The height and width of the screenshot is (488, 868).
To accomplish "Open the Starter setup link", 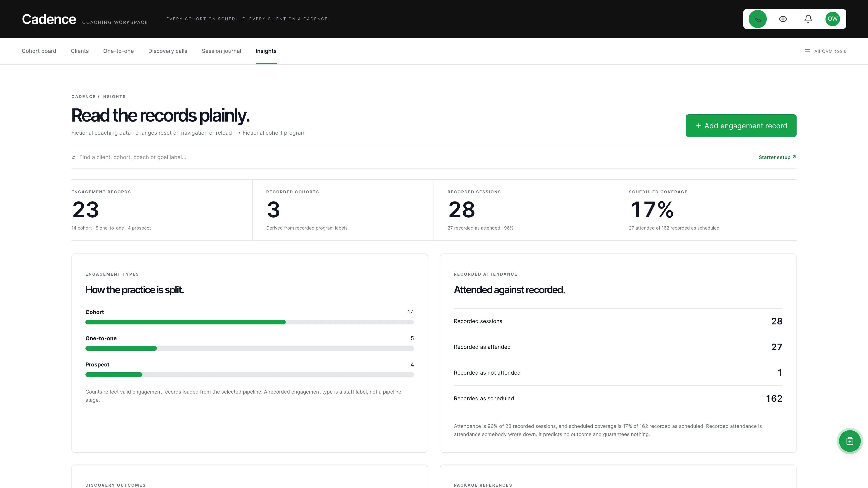I will (777, 157).
